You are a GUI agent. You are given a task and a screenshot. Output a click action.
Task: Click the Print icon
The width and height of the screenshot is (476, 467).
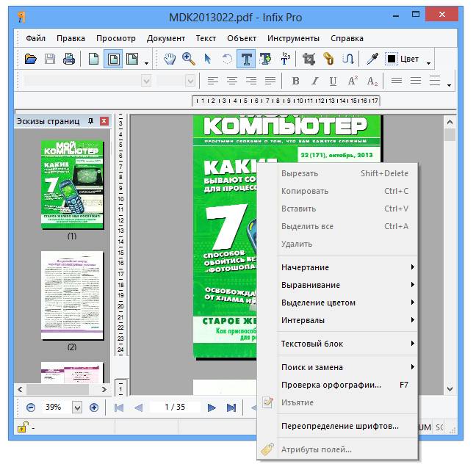69,59
